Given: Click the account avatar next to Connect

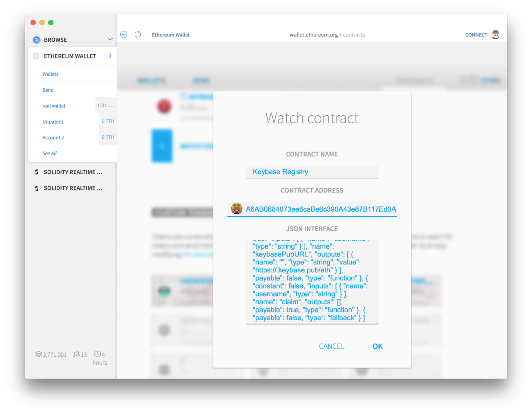Looking at the screenshot, I should [495, 35].
